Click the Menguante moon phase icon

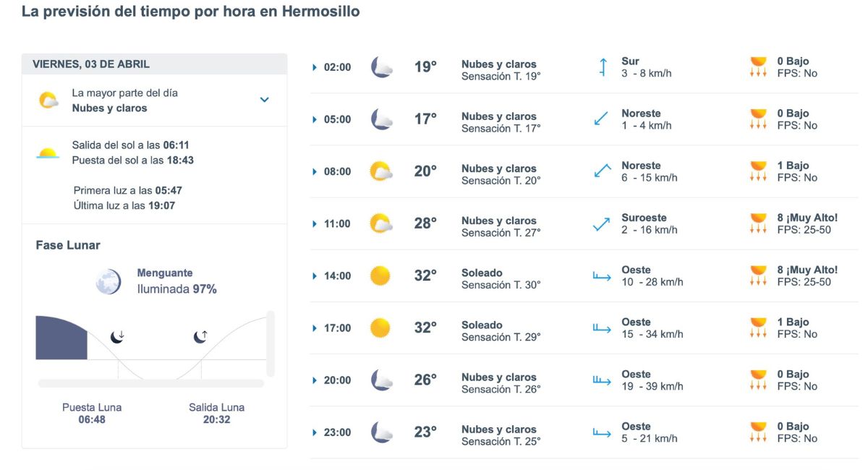109,281
